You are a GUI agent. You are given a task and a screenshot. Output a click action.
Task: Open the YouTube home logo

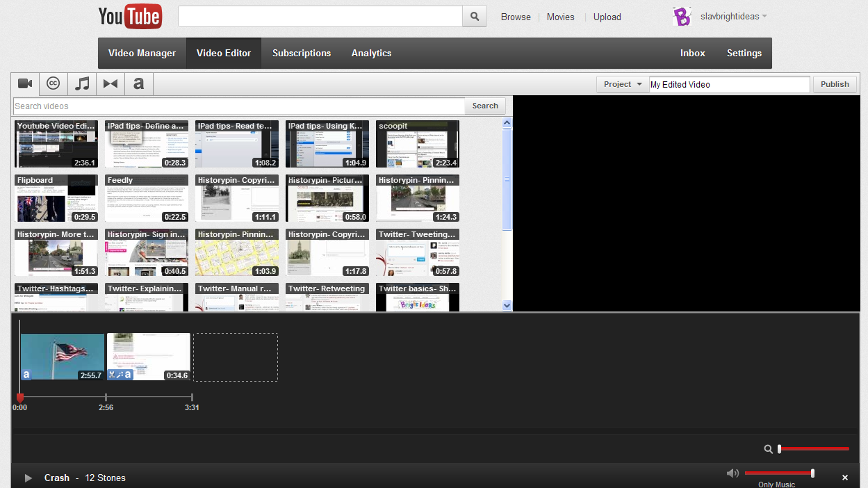[x=130, y=17]
